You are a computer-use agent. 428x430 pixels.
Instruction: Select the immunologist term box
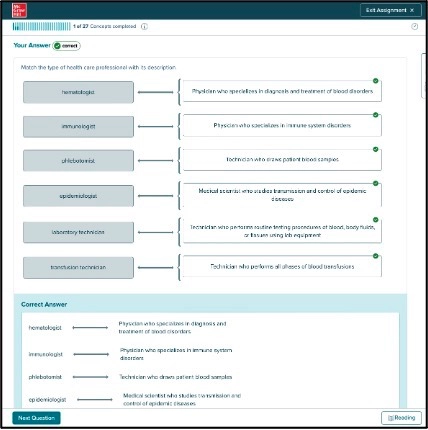tap(78, 127)
